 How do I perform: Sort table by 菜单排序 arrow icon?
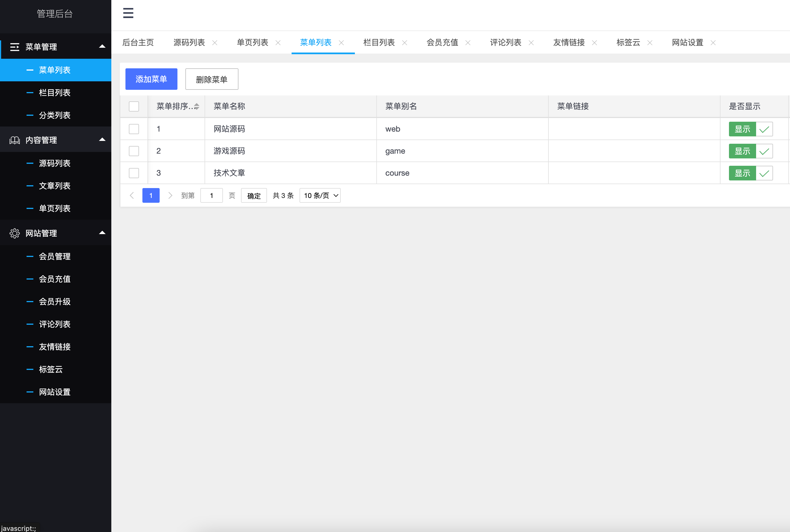[x=197, y=106]
